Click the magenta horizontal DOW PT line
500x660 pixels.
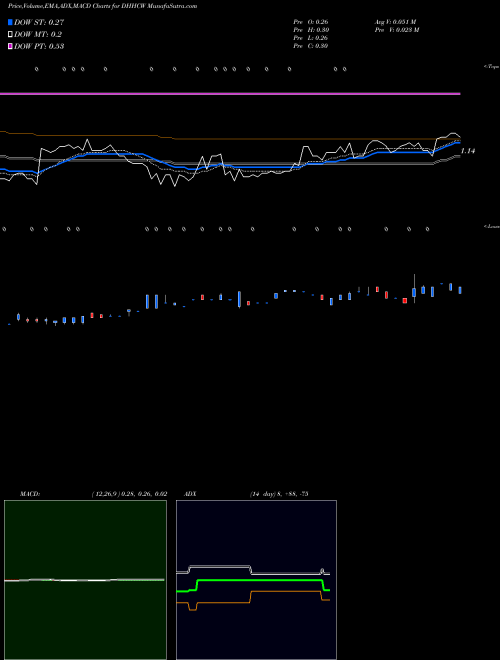[x=230, y=93]
